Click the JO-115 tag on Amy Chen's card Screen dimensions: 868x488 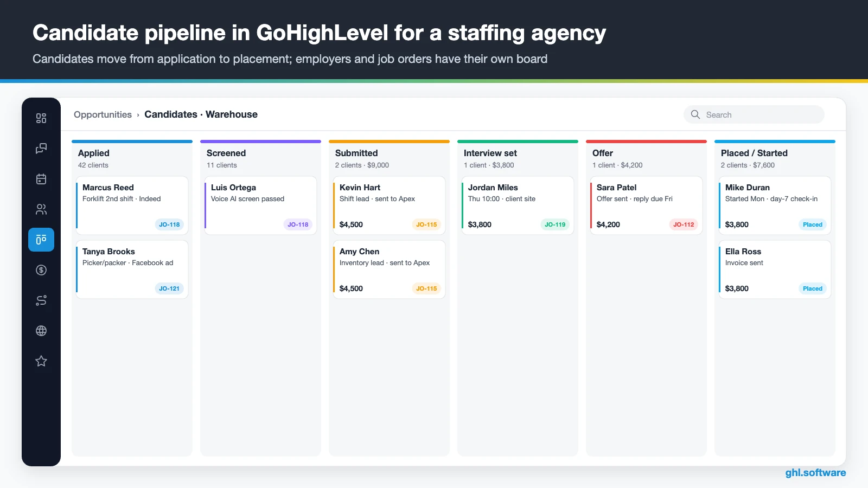tap(426, 288)
